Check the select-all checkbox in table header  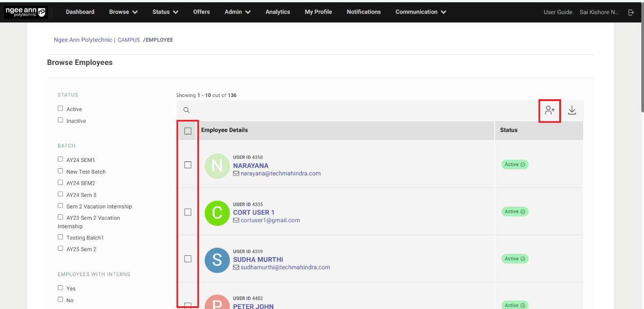pyautogui.click(x=188, y=131)
